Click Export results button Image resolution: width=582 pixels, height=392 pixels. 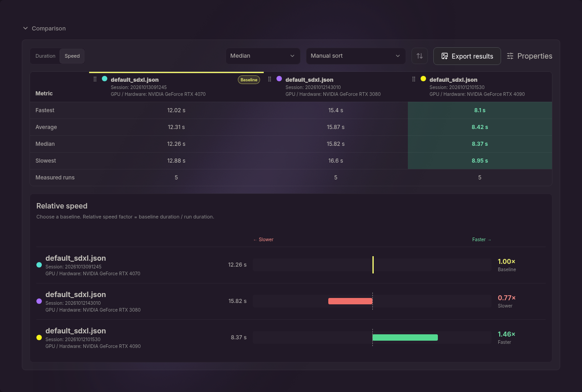(467, 56)
